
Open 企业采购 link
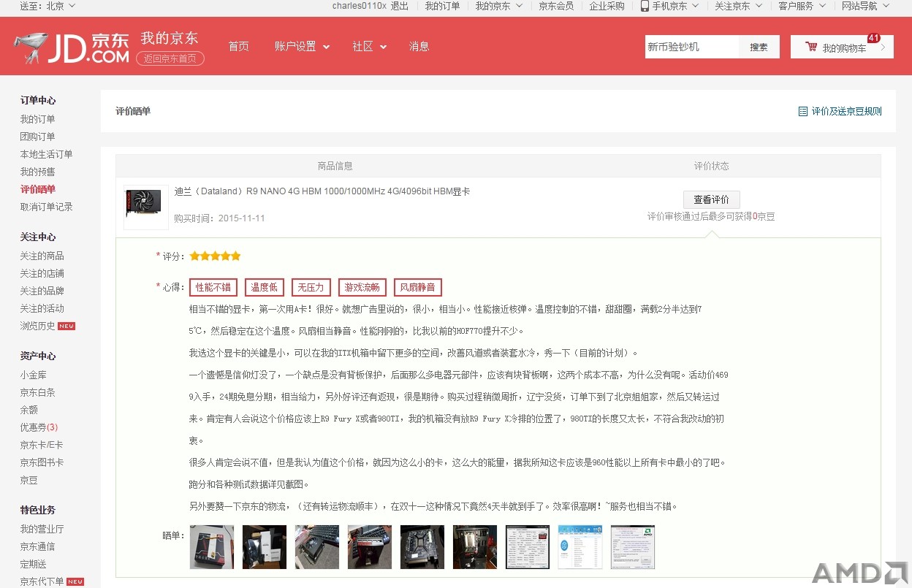tap(607, 6)
